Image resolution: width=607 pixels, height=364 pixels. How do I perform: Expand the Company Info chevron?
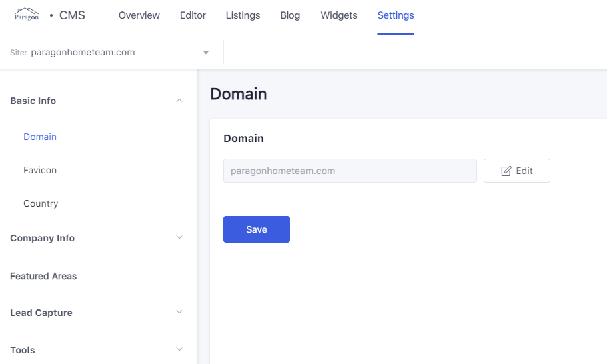click(179, 237)
